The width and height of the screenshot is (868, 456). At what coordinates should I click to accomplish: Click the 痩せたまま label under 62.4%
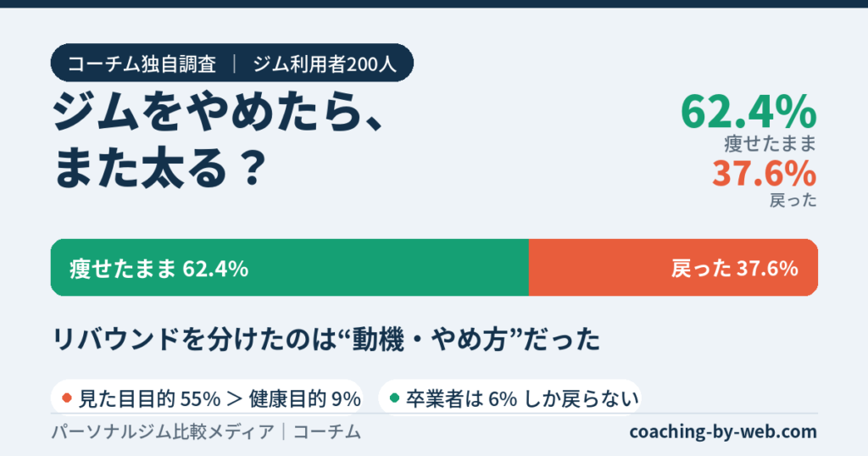point(771,143)
